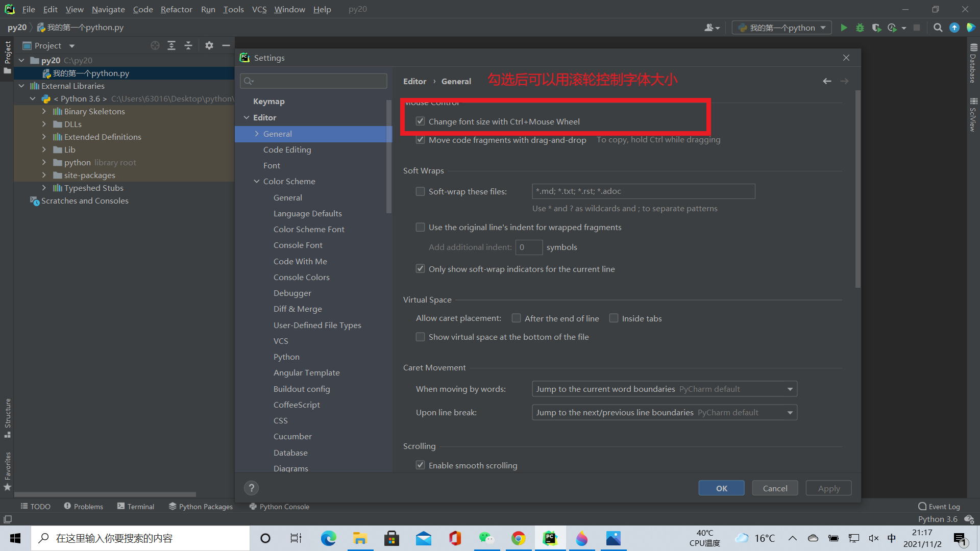
Task: Open Search Everywhere magnifier icon
Action: [938, 28]
